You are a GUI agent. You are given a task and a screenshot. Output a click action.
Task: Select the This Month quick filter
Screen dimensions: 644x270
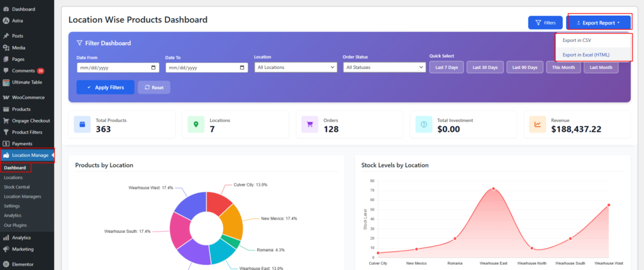click(563, 67)
